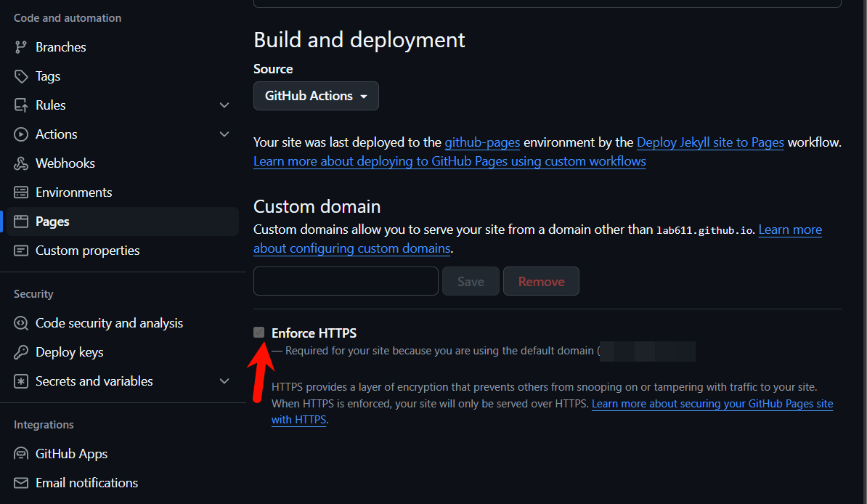867x504 pixels.
Task: Click the Save custom domain button
Action: tap(471, 281)
